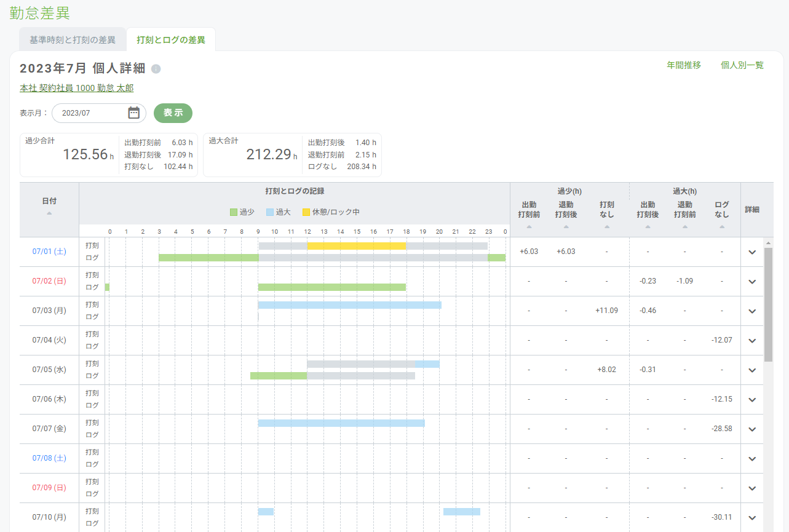This screenshot has width=789, height=532.
Task: Select 打刻とログの差異 tab
Action: pyautogui.click(x=171, y=40)
